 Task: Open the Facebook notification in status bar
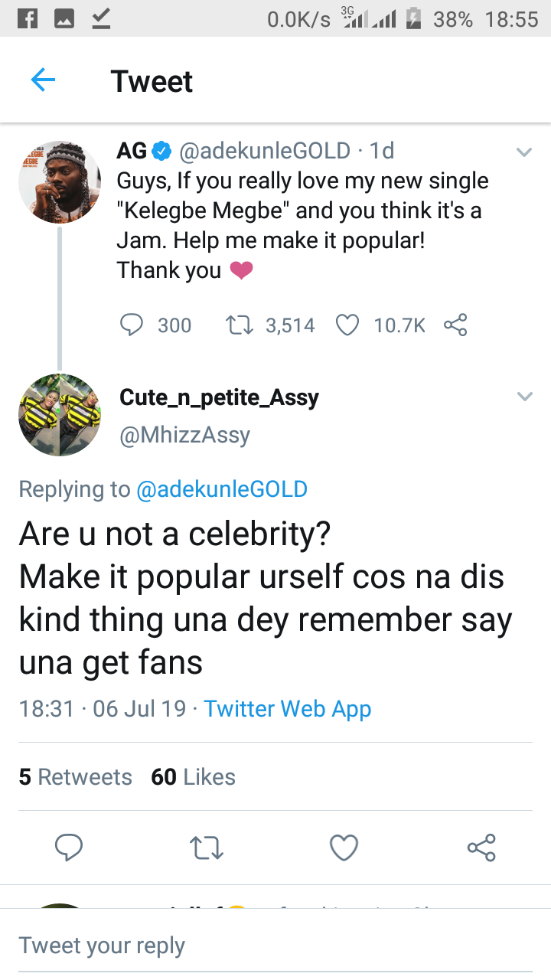28,19
